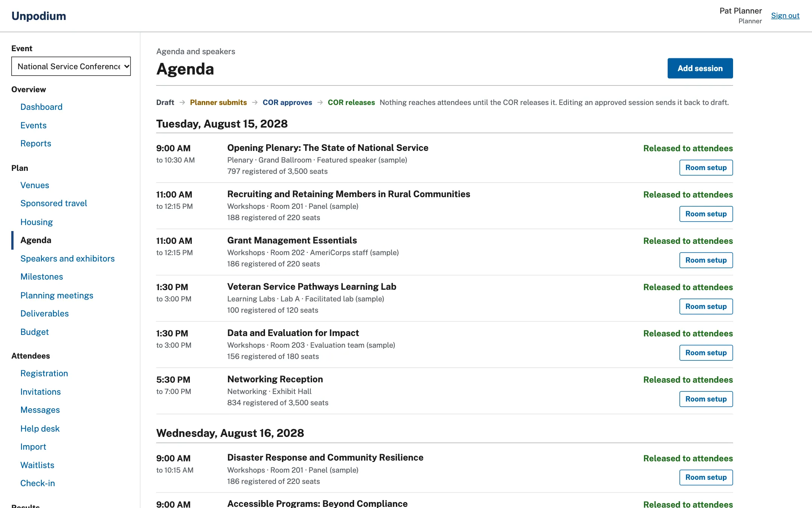
Task: Go to Milestones
Action: [x=42, y=277]
